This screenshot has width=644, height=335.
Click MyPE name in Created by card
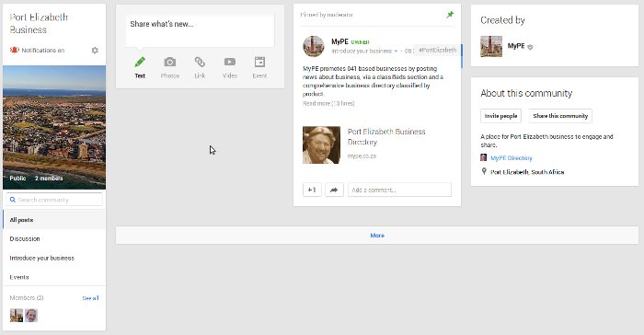tap(516, 46)
